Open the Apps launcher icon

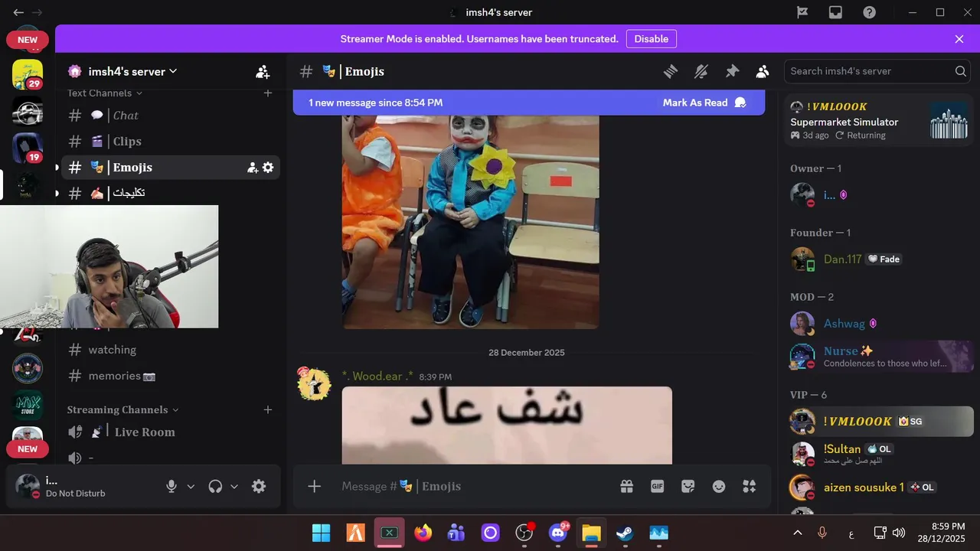pyautogui.click(x=749, y=486)
